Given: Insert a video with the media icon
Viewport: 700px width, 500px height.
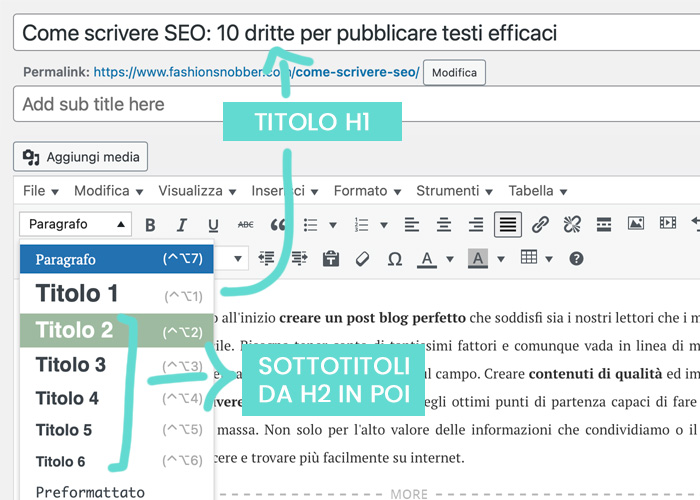Looking at the screenshot, I should 668,223.
